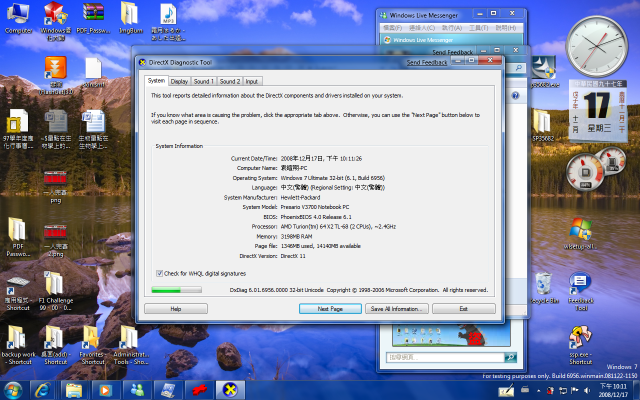The height and width of the screenshot is (400, 640).
Task: Click the red puzzle piece taskbar icon
Action: click(199, 390)
